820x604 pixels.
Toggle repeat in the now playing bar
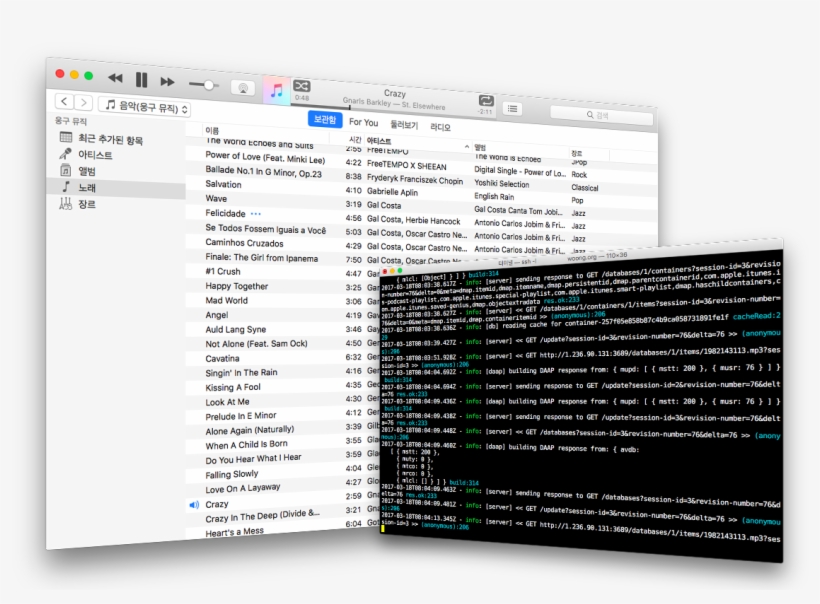click(486, 101)
